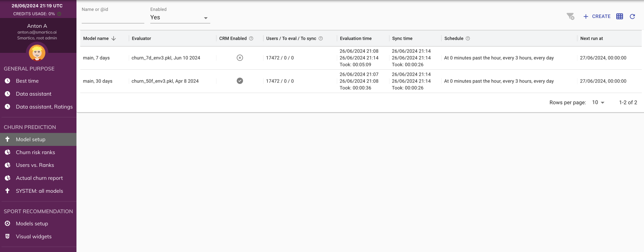Click the user avatar picture
This screenshot has height=252, width=644.
37,52
